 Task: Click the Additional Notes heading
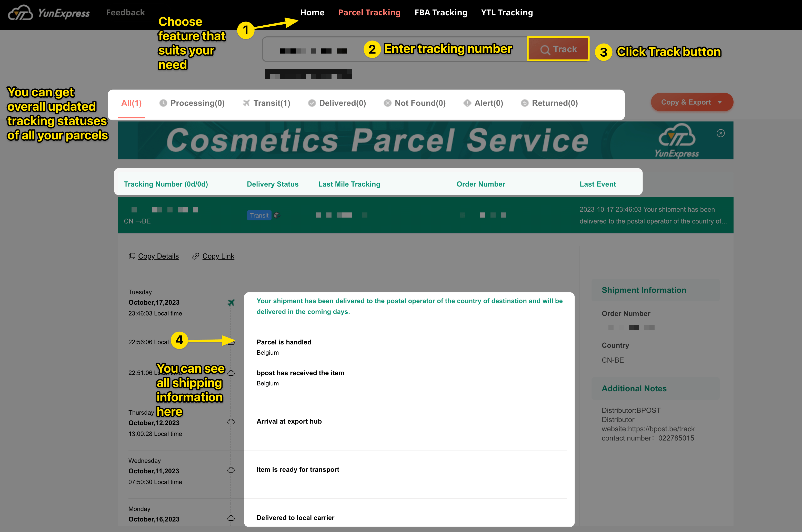tap(634, 388)
